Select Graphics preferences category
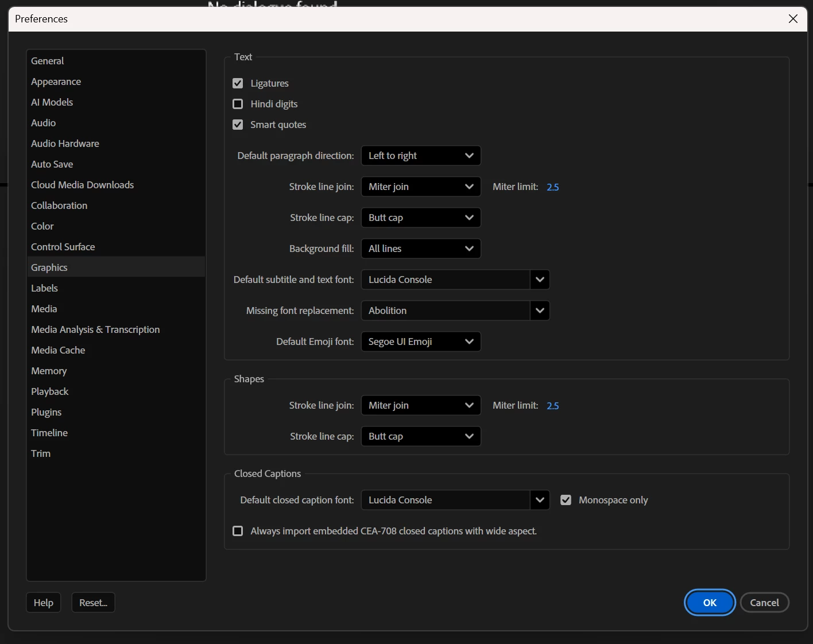The image size is (813, 644). point(116,267)
